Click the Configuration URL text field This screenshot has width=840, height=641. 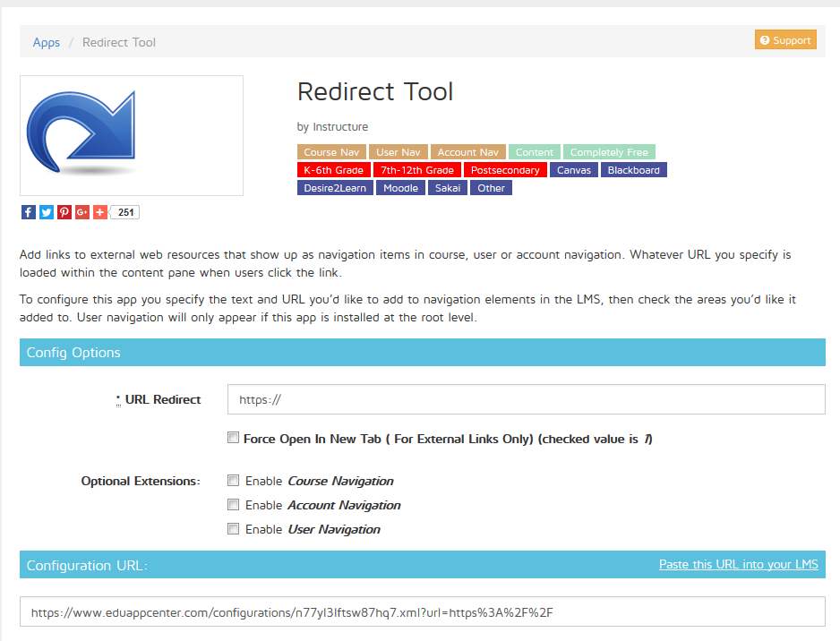click(x=422, y=611)
